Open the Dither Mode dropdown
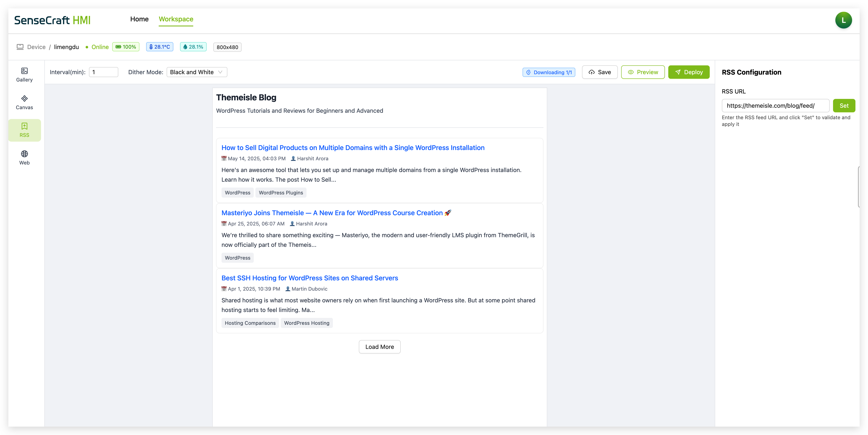This screenshot has height=435, width=868. pos(197,72)
